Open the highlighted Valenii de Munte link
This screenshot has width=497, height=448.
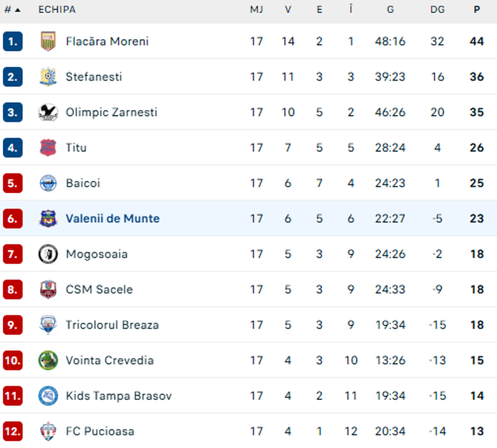(x=112, y=219)
